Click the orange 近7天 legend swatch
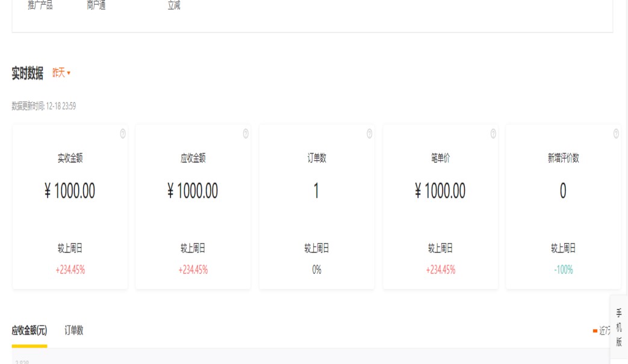 click(x=595, y=330)
